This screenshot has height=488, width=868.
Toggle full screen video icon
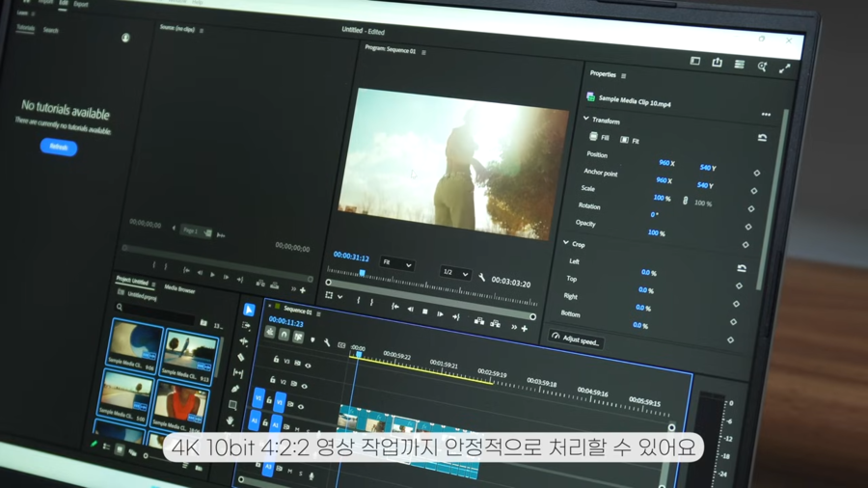[784, 68]
